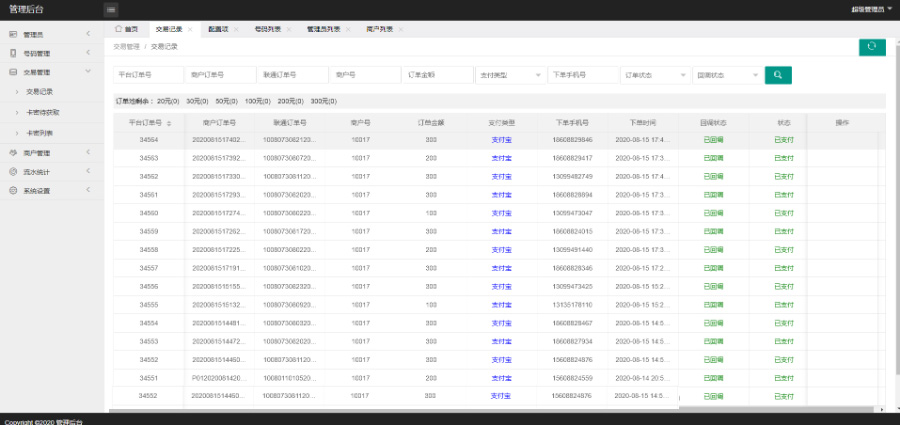
Task: Click the 支付宝 link in order 34564 row
Action: [x=501, y=140]
